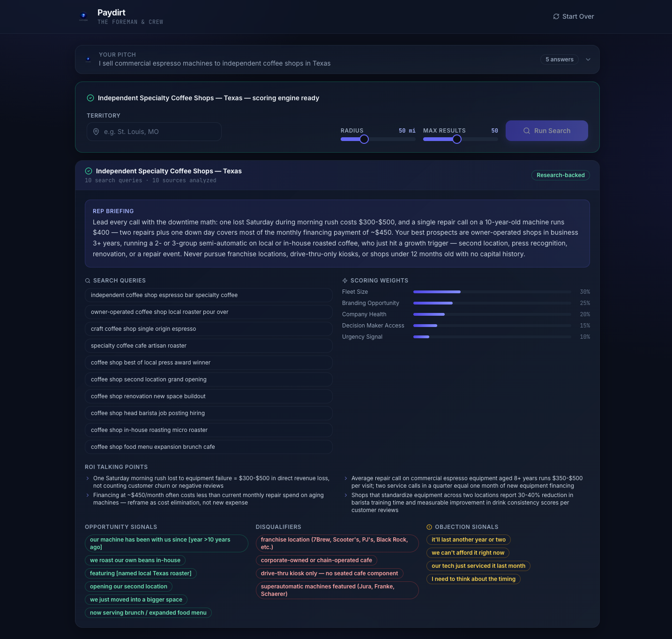The width and height of the screenshot is (672, 639).
Task: Select query 'coffee shop second location grand opening'
Action: coord(209,379)
